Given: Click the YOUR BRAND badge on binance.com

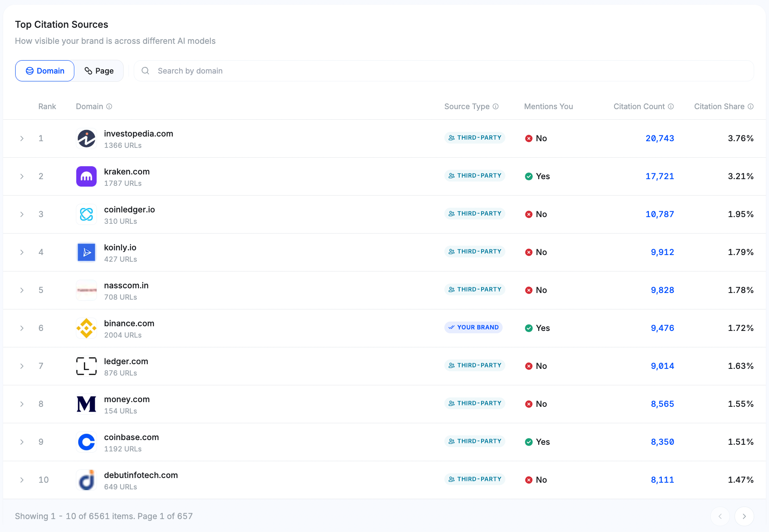Looking at the screenshot, I should point(473,327).
